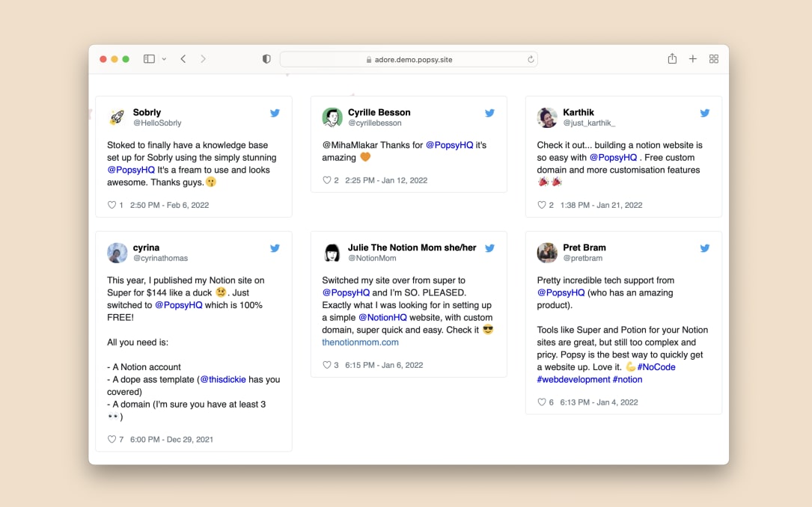Open the Share icon in toolbar
Image resolution: width=812 pixels, height=507 pixels.
672,58
